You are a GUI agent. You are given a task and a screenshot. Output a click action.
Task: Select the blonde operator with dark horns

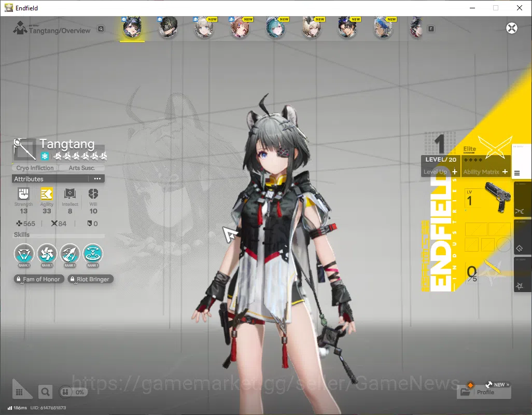tap(312, 28)
